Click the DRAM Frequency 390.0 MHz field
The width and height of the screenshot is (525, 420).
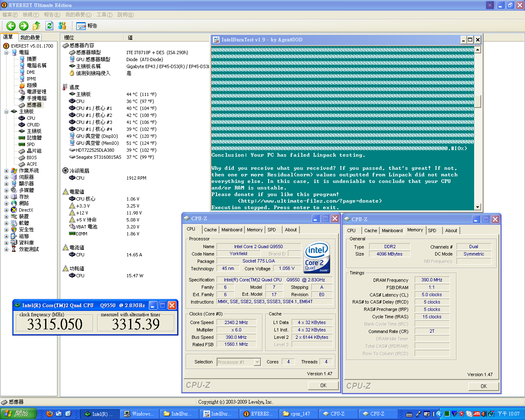tap(432, 280)
